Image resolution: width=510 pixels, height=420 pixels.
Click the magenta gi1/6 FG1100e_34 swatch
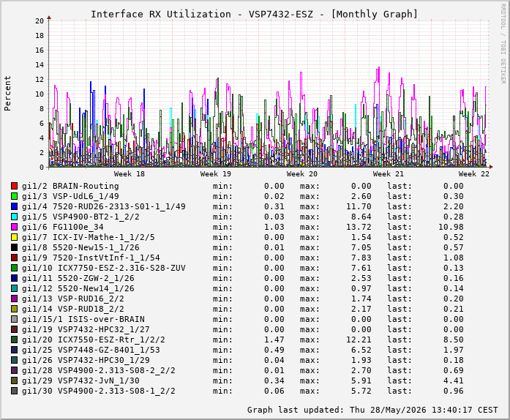pos(15,227)
